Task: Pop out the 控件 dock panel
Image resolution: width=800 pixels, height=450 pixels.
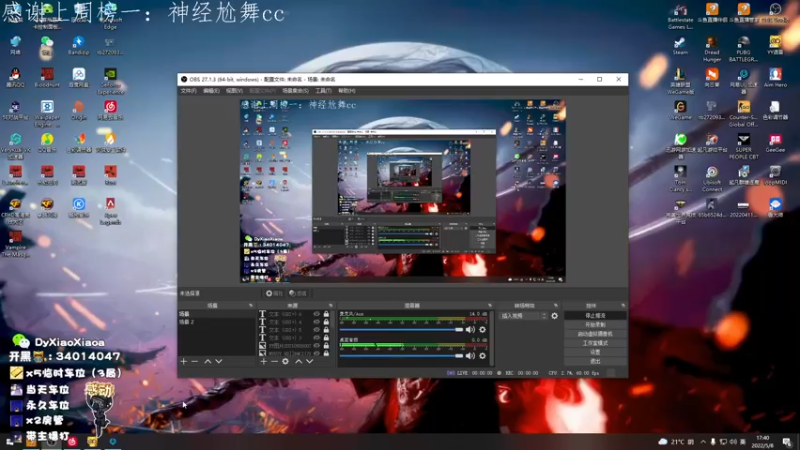Action: (x=623, y=306)
